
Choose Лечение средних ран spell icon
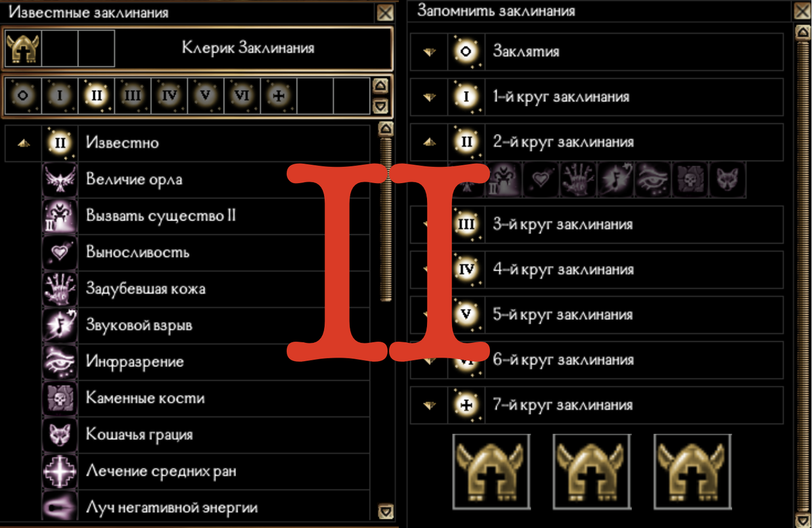pyautogui.click(x=60, y=471)
